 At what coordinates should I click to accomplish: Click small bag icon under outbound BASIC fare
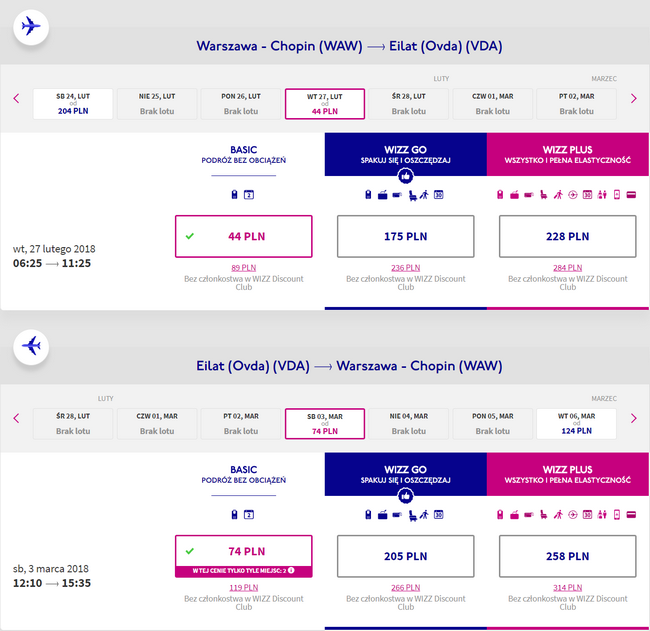pos(234,194)
